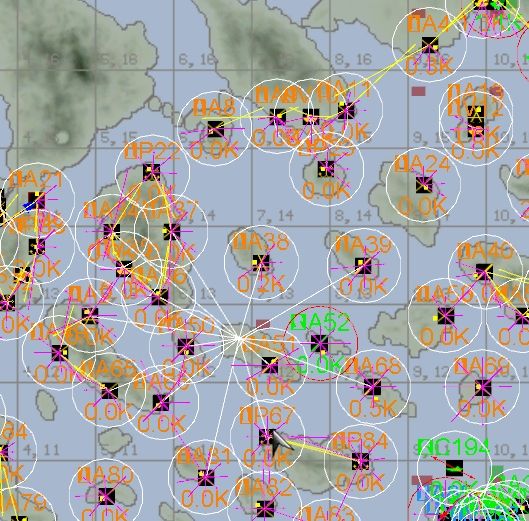The image size is (529, 521).
Task: Click the white route convergence hub point
Action: pyautogui.click(x=239, y=338)
